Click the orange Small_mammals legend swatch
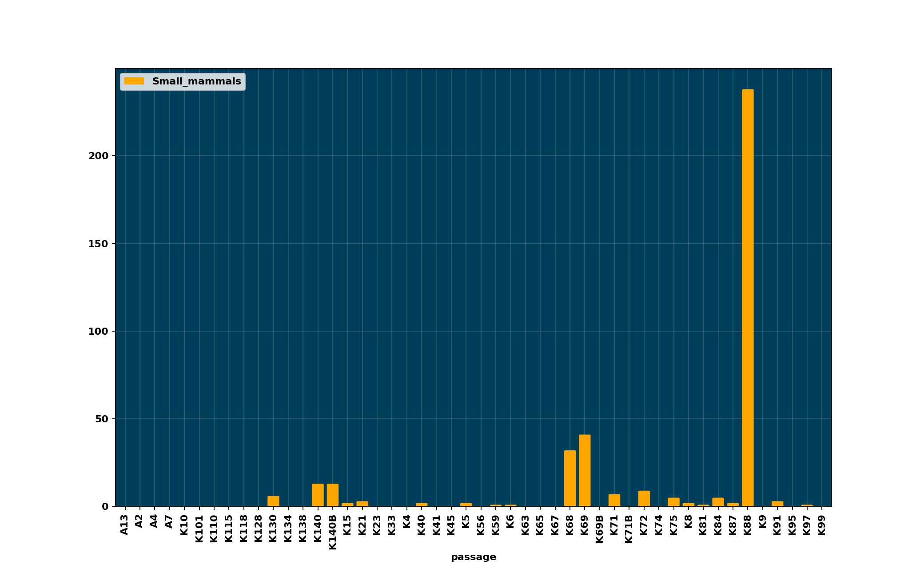The image size is (924, 569). (134, 81)
